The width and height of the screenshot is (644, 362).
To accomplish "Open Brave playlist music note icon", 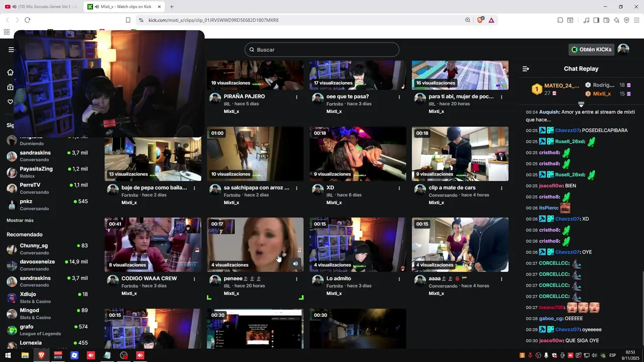I will [x=586, y=20].
